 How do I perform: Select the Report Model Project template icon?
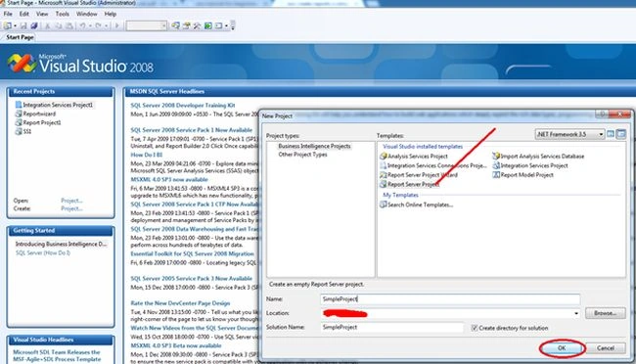[x=496, y=175]
